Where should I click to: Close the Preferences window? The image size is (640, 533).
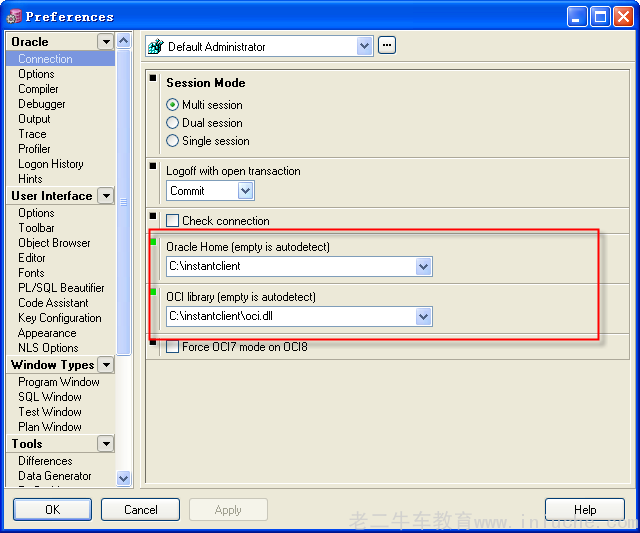click(x=623, y=17)
